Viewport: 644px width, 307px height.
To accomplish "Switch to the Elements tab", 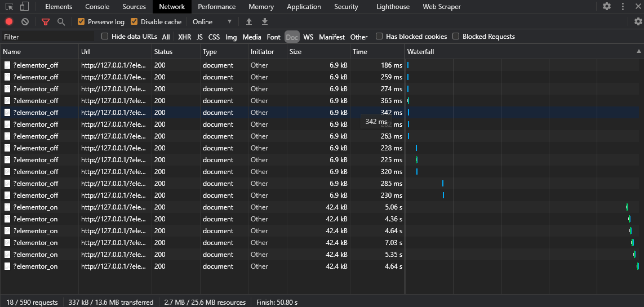I will click(59, 7).
